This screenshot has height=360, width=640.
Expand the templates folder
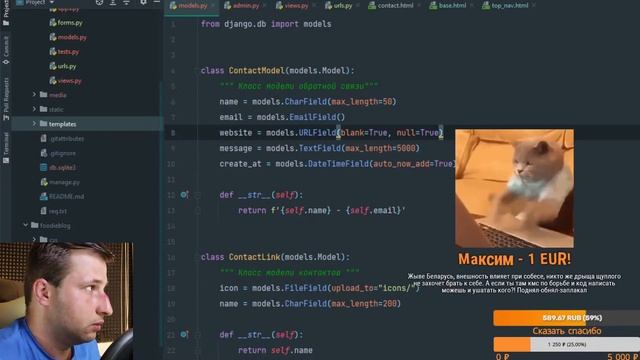coord(34,124)
